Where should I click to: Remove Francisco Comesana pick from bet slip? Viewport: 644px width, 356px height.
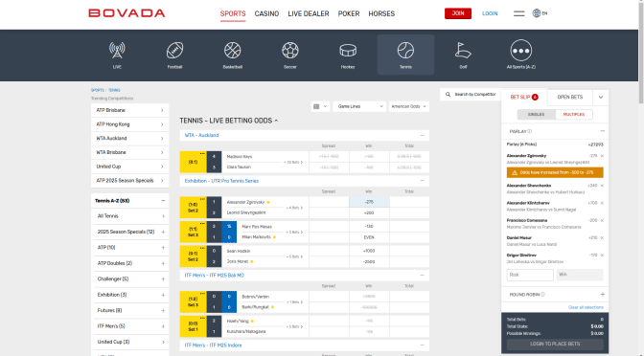coord(602,220)
